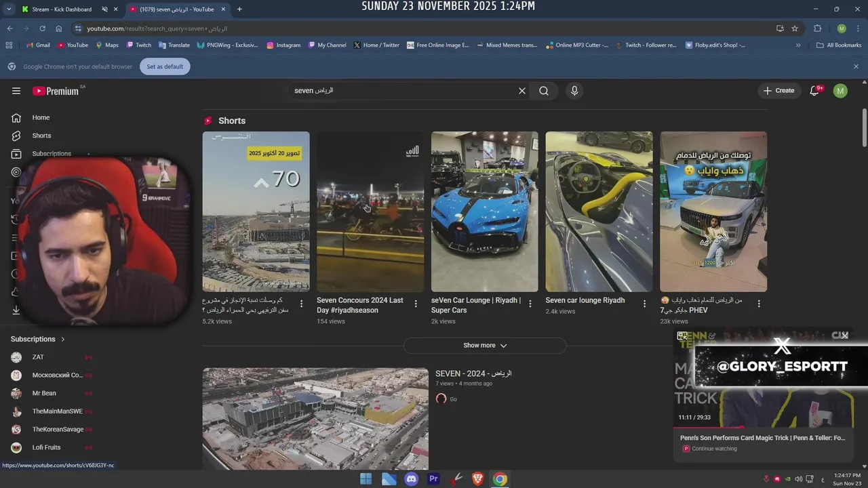This screenshot has width=868, height=488.
Task: Dismiss the default browser notification bar
Action: [856, 66]
